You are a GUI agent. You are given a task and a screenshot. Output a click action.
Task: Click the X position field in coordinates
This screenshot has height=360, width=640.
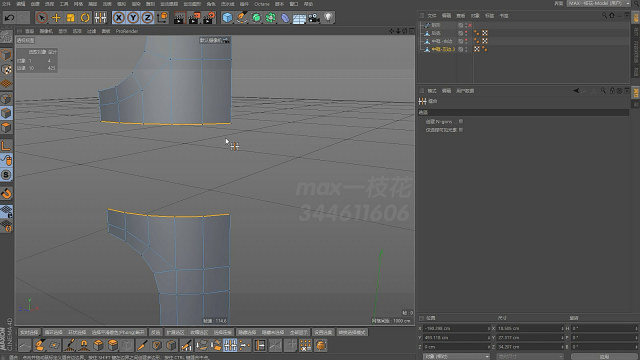tap(457, 328)
